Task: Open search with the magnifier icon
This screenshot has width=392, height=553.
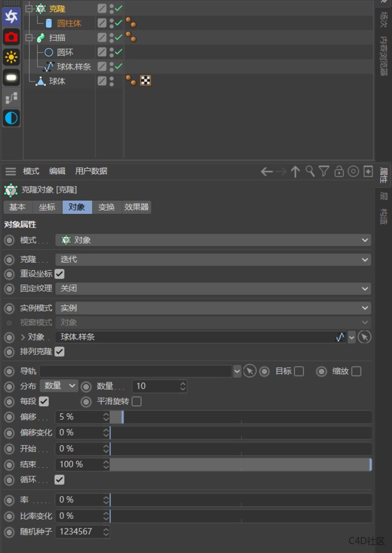Action: coord(310,171)
